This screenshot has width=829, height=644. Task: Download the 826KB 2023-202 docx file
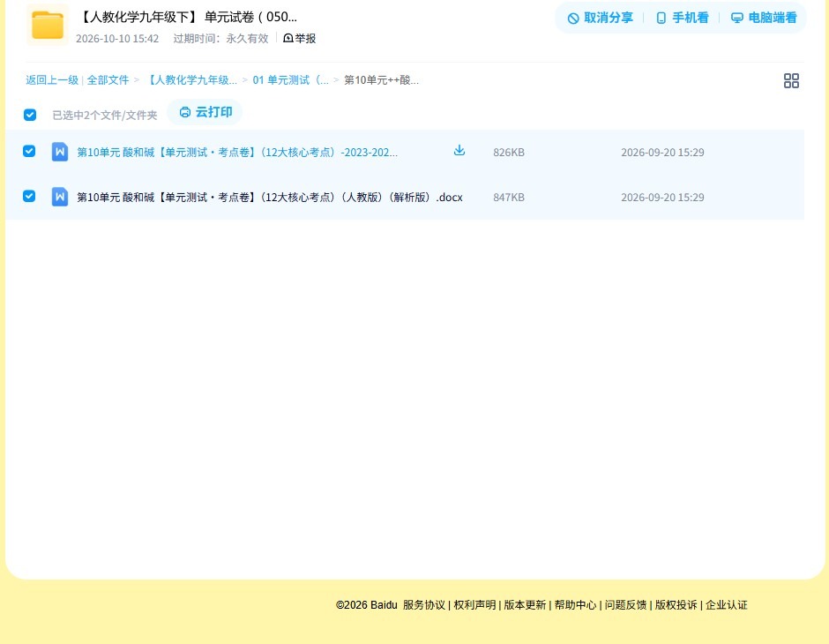[459, 151]
